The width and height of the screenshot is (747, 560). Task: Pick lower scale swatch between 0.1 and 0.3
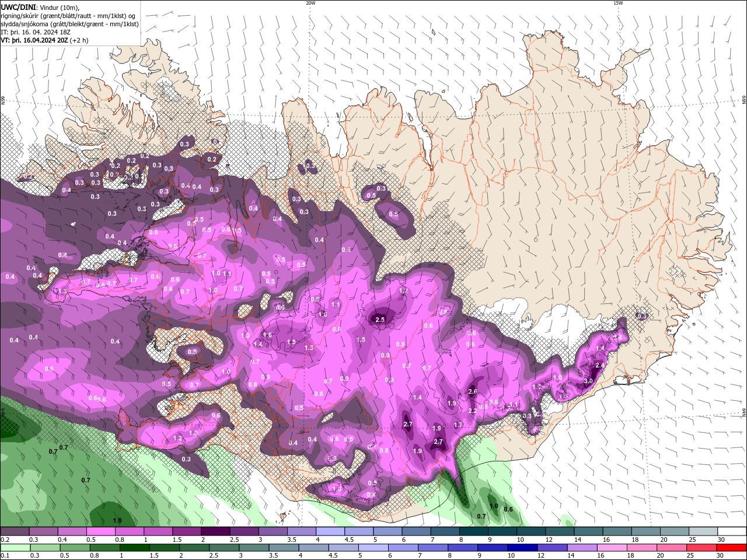(x=16, y=548)
